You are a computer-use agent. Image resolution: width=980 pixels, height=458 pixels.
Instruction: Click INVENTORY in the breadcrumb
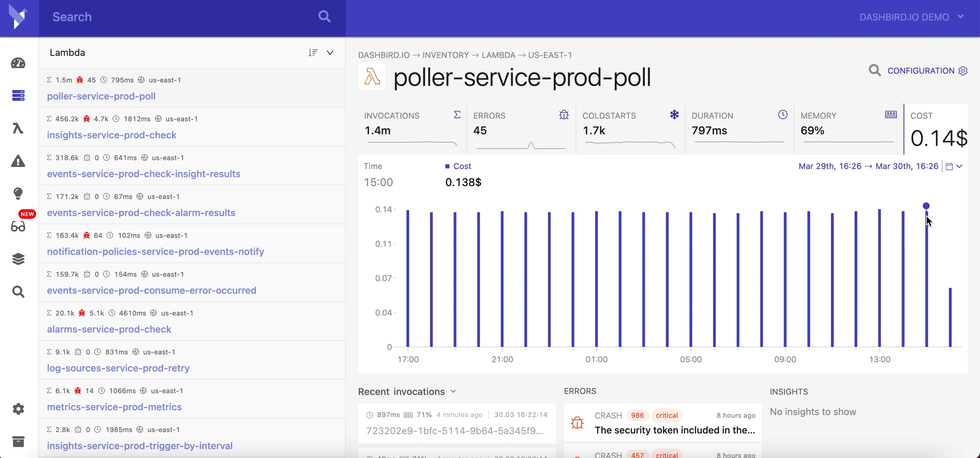445,55
